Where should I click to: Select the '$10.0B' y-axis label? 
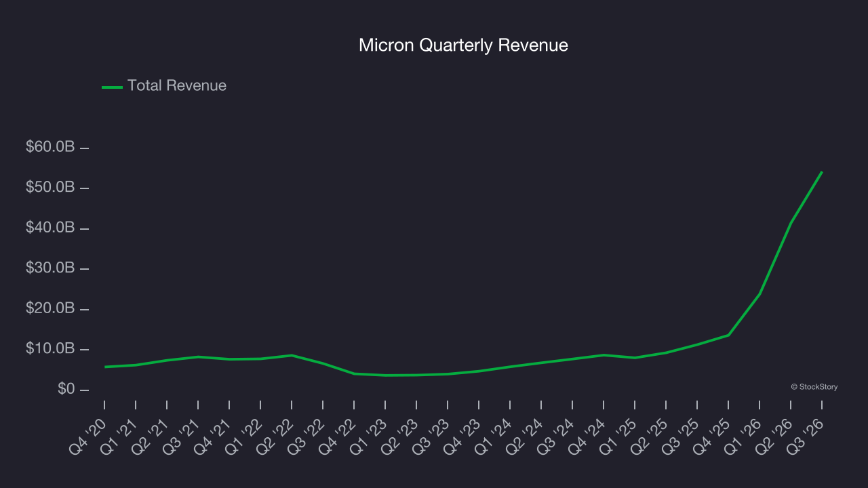point(50,349)
